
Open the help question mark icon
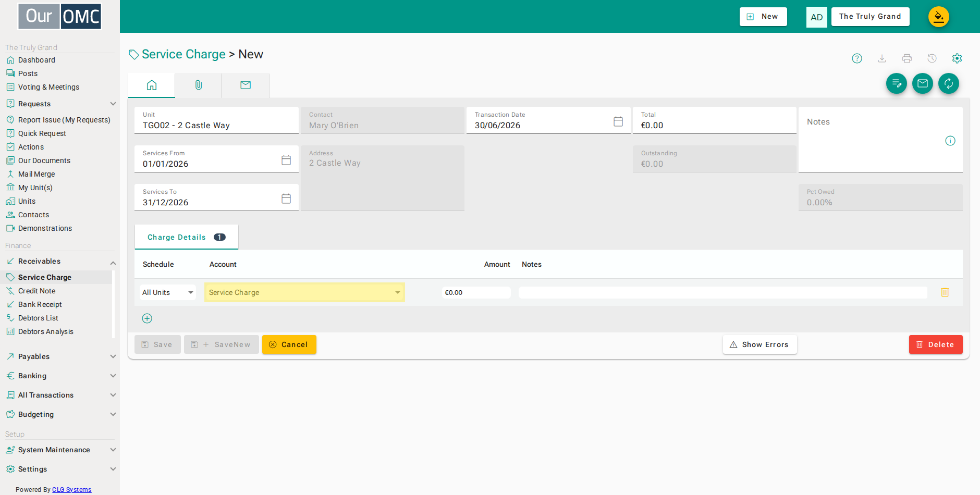(857, 58)
